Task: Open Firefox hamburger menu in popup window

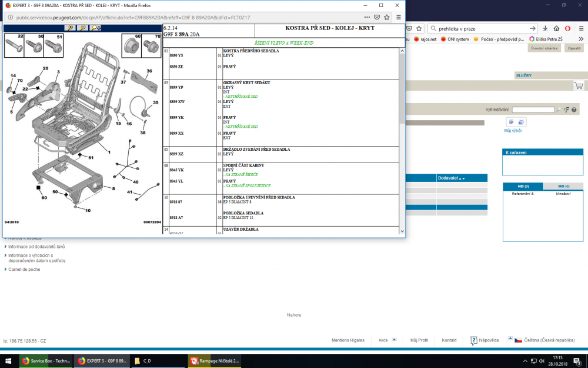Action: (x=399, y=17)
